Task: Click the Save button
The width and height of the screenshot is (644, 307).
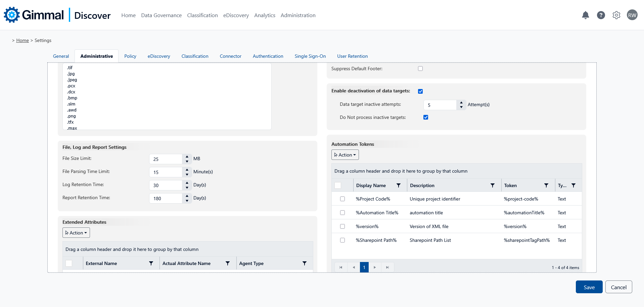Action: point(589,287)
